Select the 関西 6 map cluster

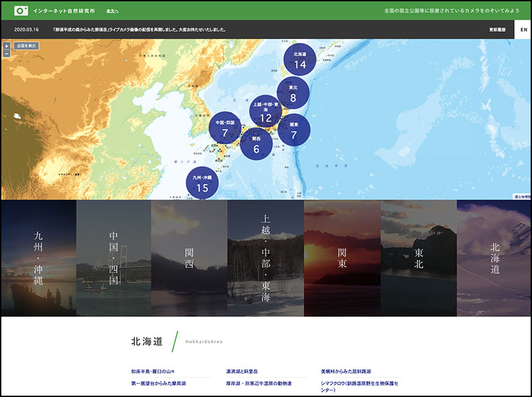[x=256, y=144]
